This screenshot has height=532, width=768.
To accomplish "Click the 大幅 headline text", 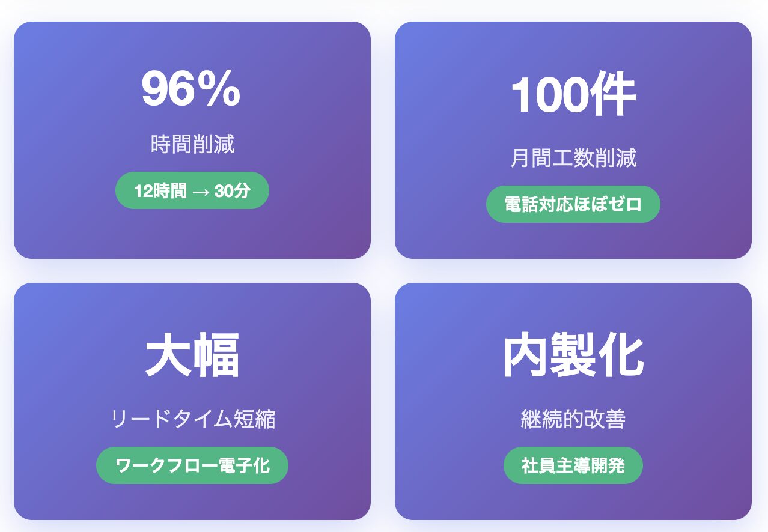I will click(192, 355).
